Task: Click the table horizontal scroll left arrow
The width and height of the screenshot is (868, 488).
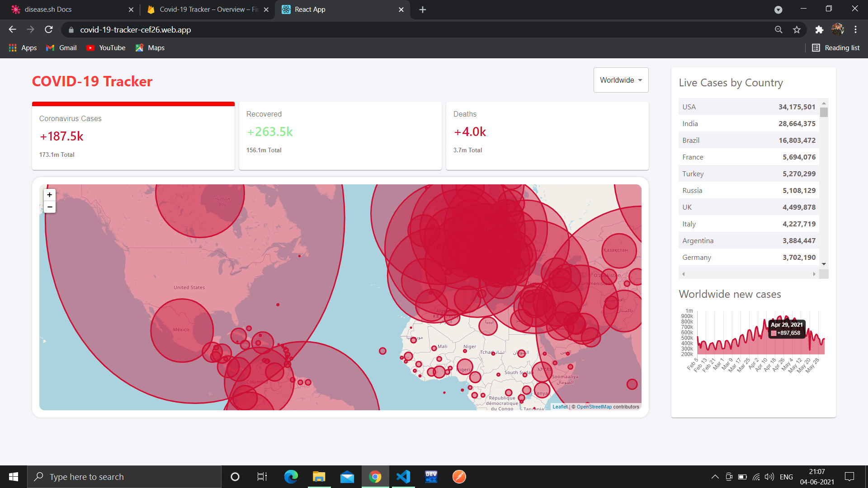Action: [x=684, y=274]
